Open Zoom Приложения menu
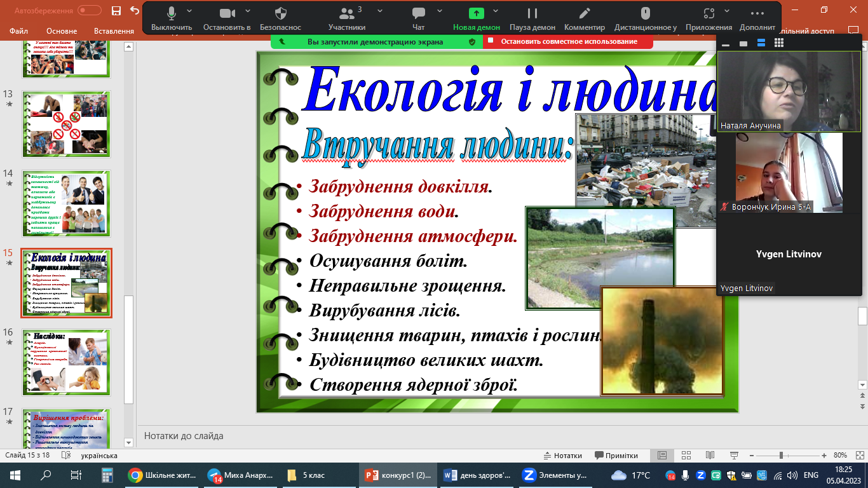Screen dimensions: 868x488 [x=709, y=19]
